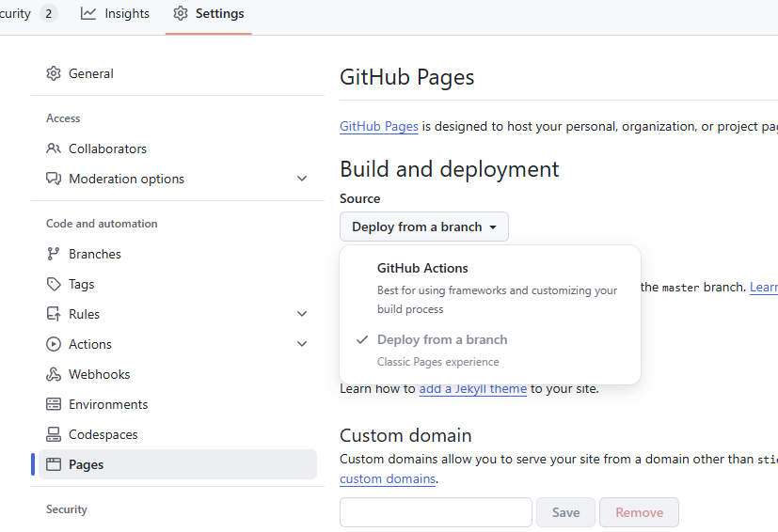This screenshot has width=778, height=532.
Task: Open the Branches settings page
Action: point(178,254)
